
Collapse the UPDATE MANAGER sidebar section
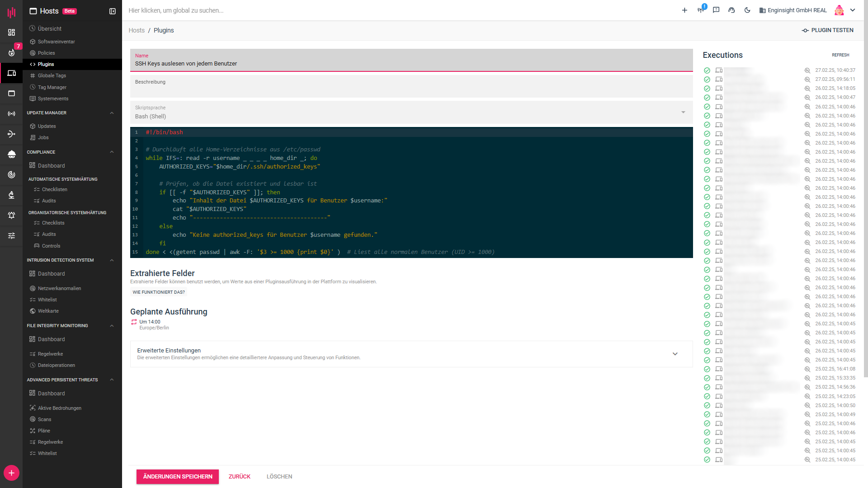coord(112,113)
